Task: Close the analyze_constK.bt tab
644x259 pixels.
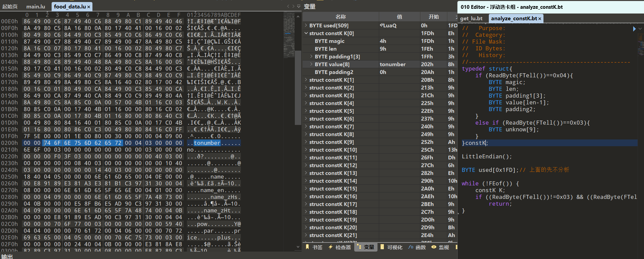Action: point(540,19)
